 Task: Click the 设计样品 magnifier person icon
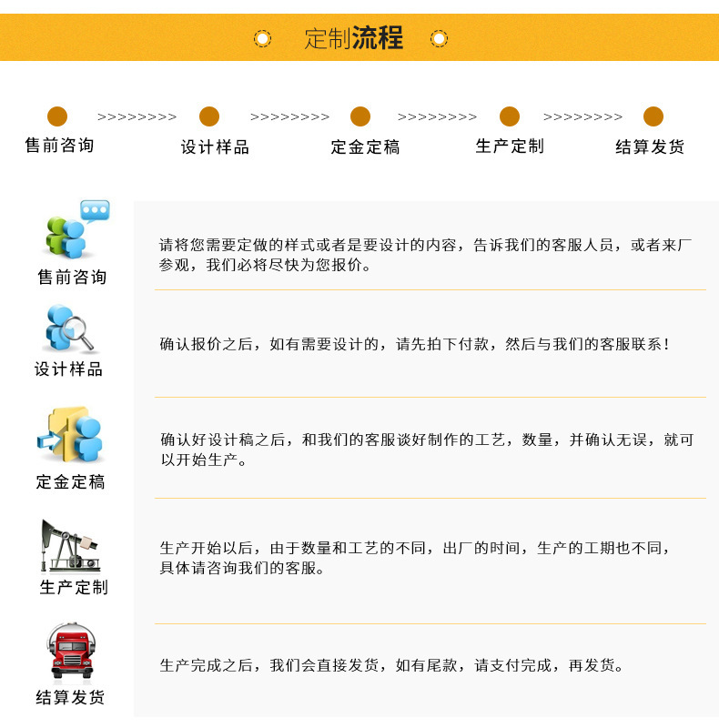[x=70, y=328]
